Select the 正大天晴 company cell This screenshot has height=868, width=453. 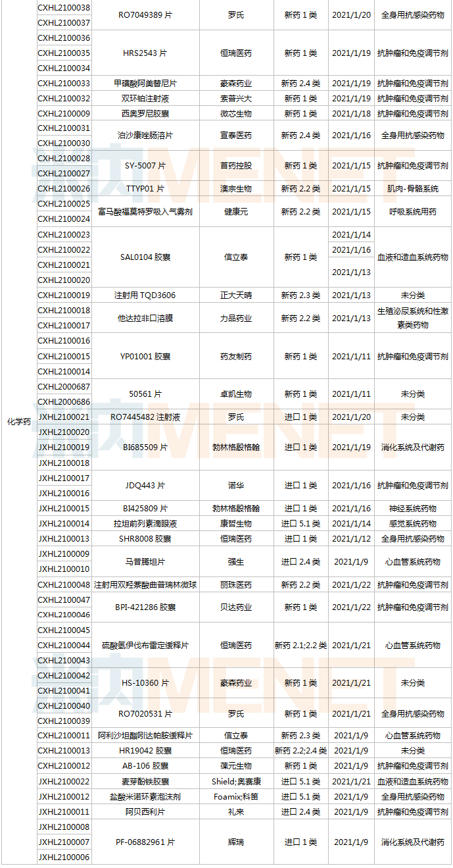click(236, 295)
